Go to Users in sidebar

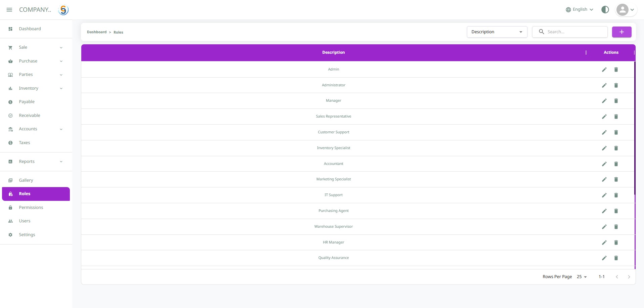point(25,221)
